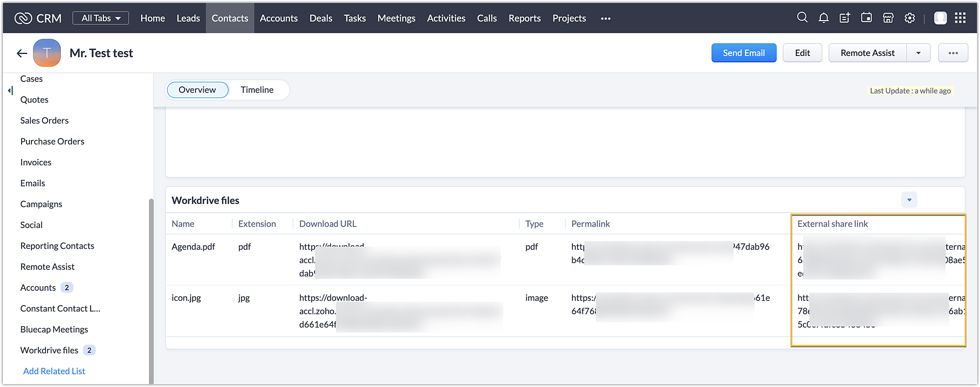Click the External share link column header
This screenshot has height=387, width=980.
click(833, 224)
